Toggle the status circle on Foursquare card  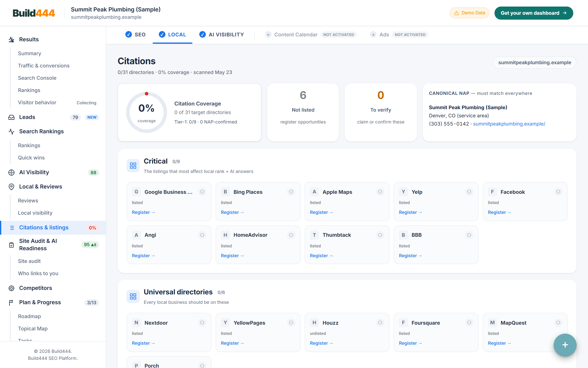469,323
